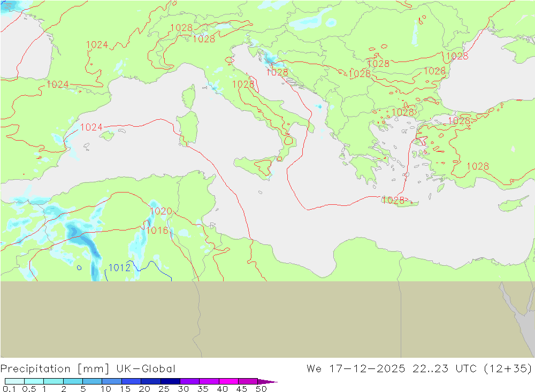Click the '15' legend scale value
535x392 pixels.
pos(125,389)
